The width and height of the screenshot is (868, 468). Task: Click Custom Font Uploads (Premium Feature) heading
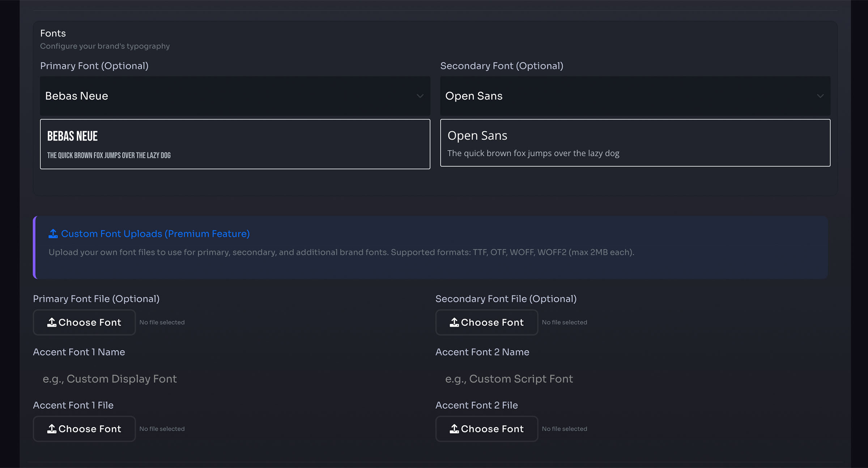pyautogui.click(x=155, y=234)
